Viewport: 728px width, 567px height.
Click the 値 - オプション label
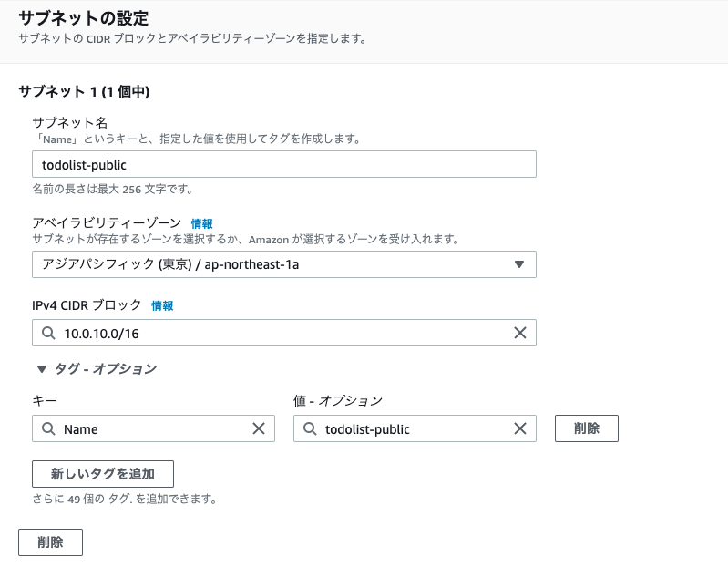(x=338, y=400)
